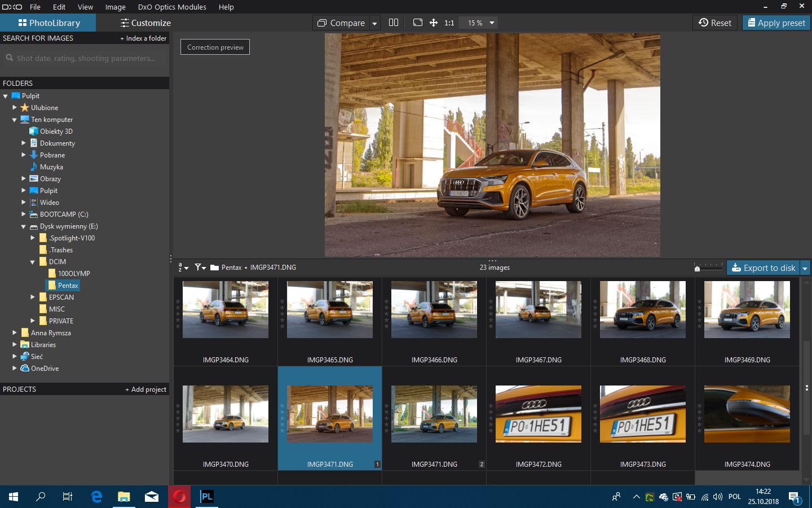Collapse the Pulpit root tree node
This screenshot has width=812, height=508.
tap(5, 96)
